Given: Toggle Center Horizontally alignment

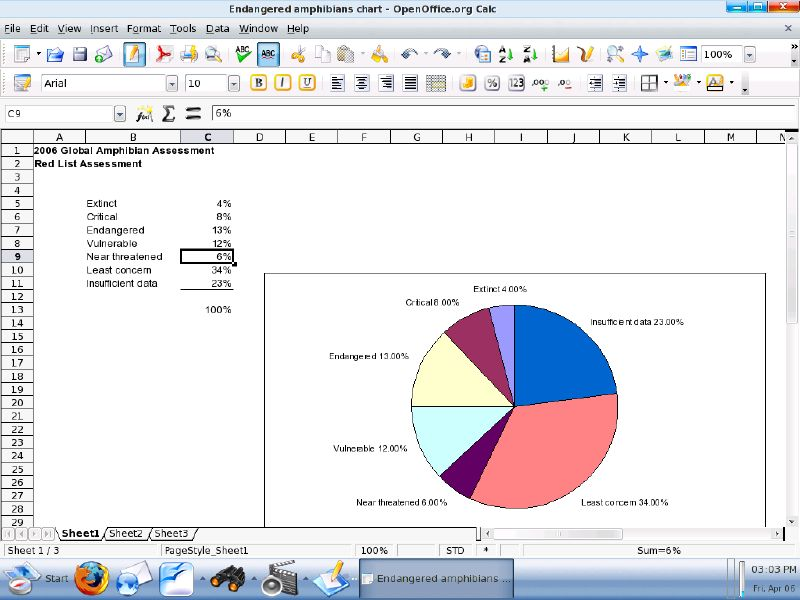Looking at the screenshot, I should tap(361, 83).
